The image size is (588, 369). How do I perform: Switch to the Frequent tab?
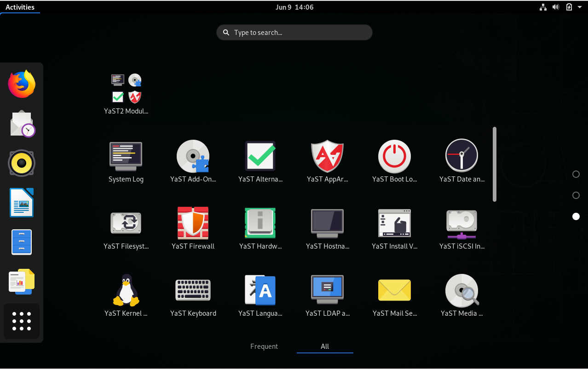tap(264, 346)
